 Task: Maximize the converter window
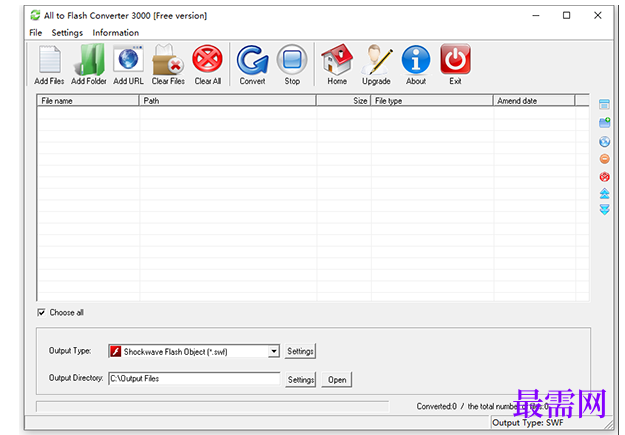pyautogui.click(x=566, y=16)
